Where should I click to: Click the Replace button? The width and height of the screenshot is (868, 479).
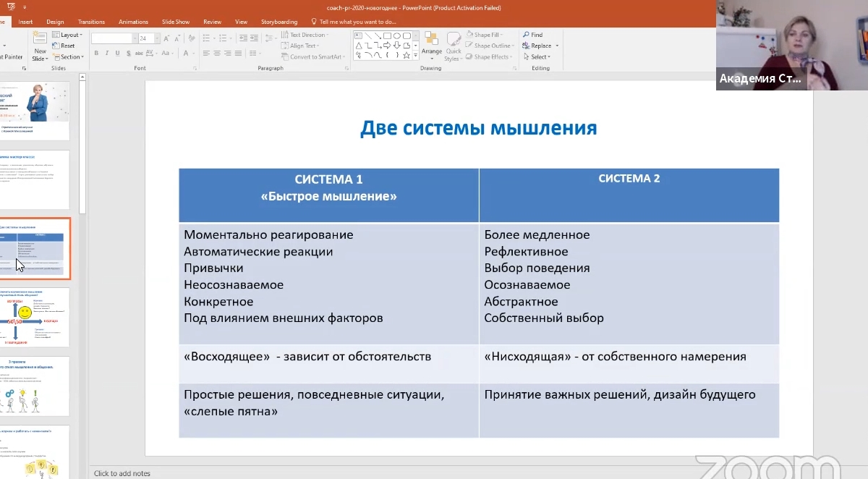(x=540, y=46)
